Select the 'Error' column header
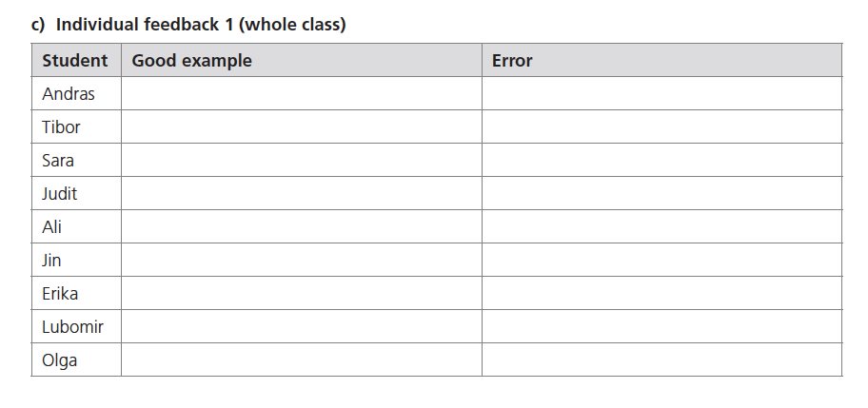Screen dimensions: 868x408 coord(512,61)
